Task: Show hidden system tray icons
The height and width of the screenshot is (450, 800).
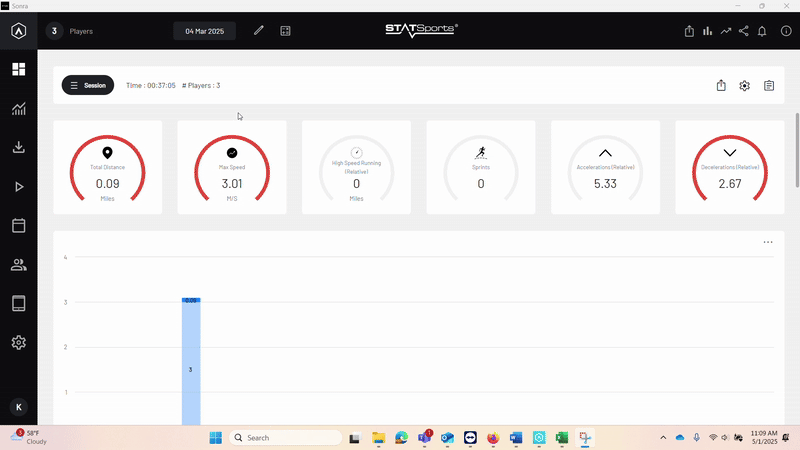Action: click(663, 438)
